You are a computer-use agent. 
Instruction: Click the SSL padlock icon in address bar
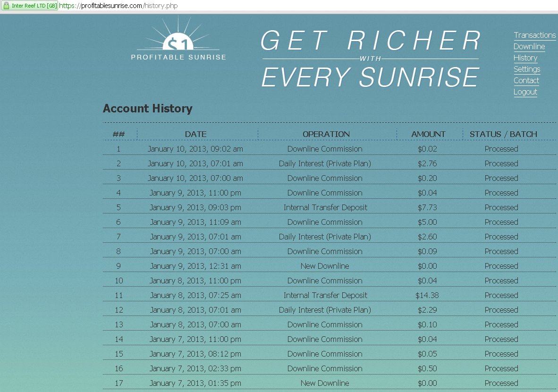(6, 6)
